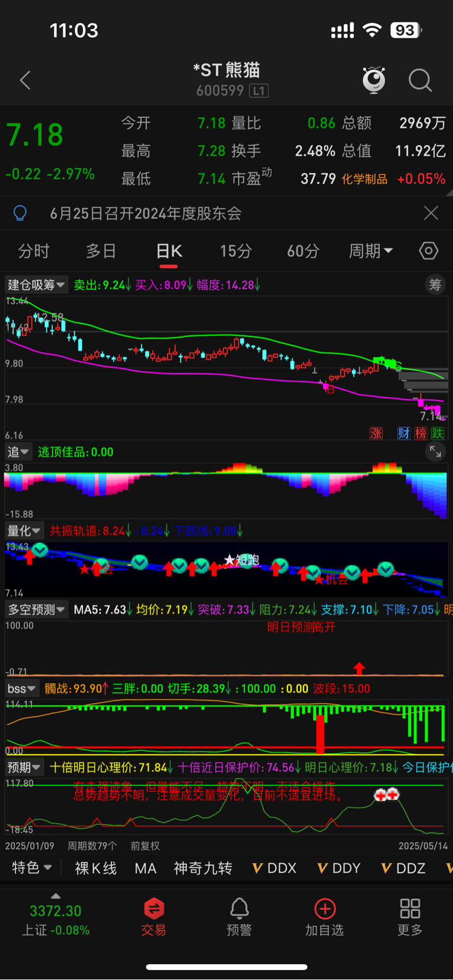Tap stock title *ST熊猫
The height and width of the screenshot is (980, 453).
[226, 70]
